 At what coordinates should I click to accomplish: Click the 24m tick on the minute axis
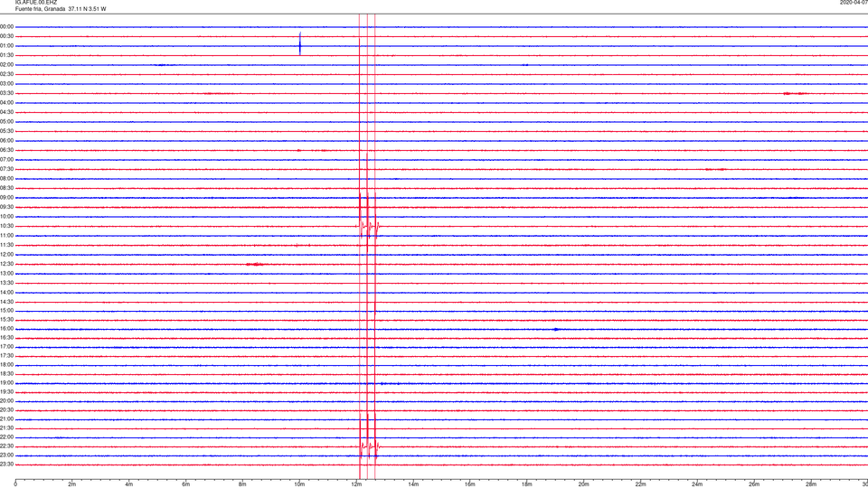click(x=697, y=484)
